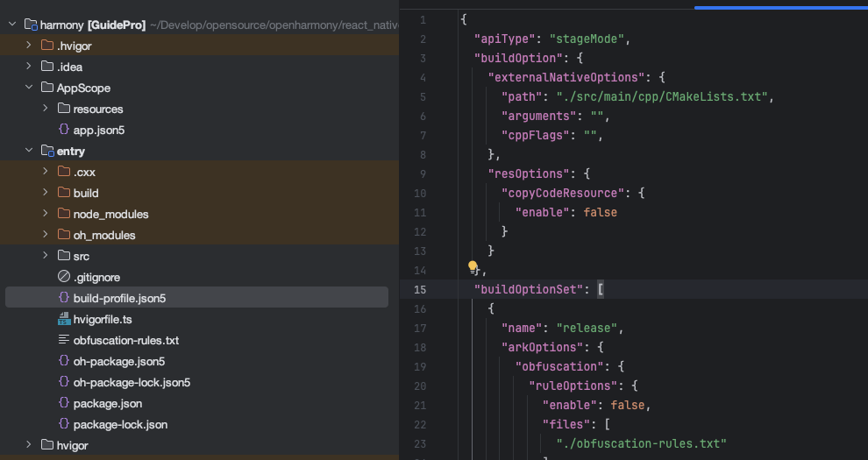Click the entry module folder icon
This screenshot has height=460, width=868.
point(47,151)
